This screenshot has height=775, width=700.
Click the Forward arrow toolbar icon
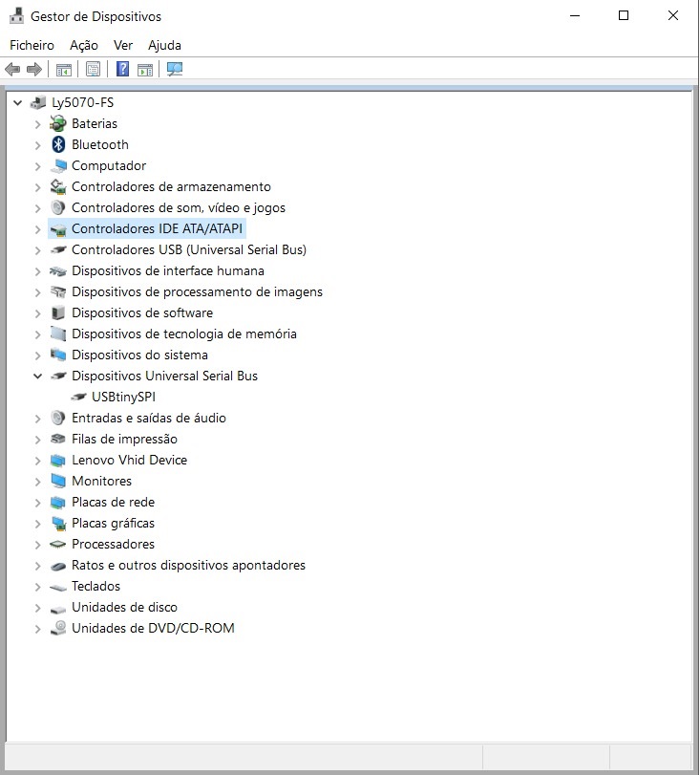[x=34, y=69]
